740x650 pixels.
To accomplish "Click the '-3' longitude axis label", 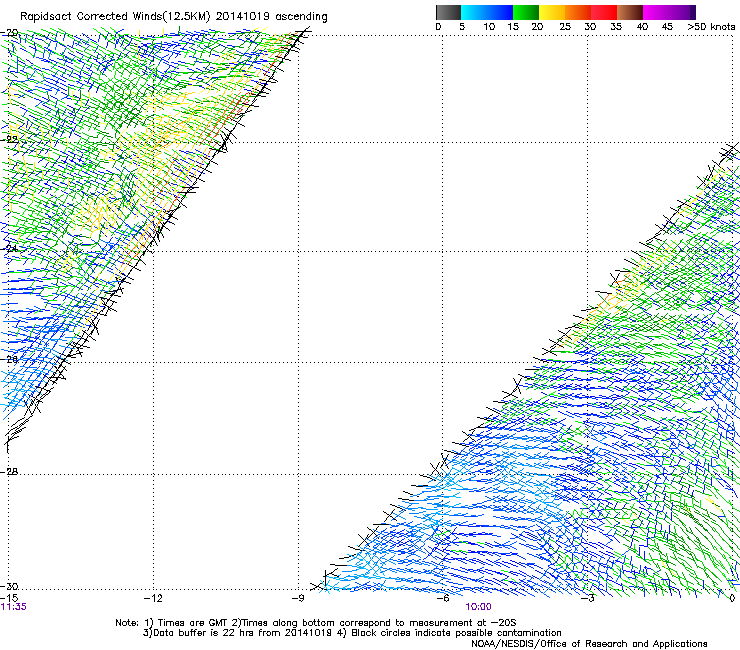I will click(x=588, y=598).
